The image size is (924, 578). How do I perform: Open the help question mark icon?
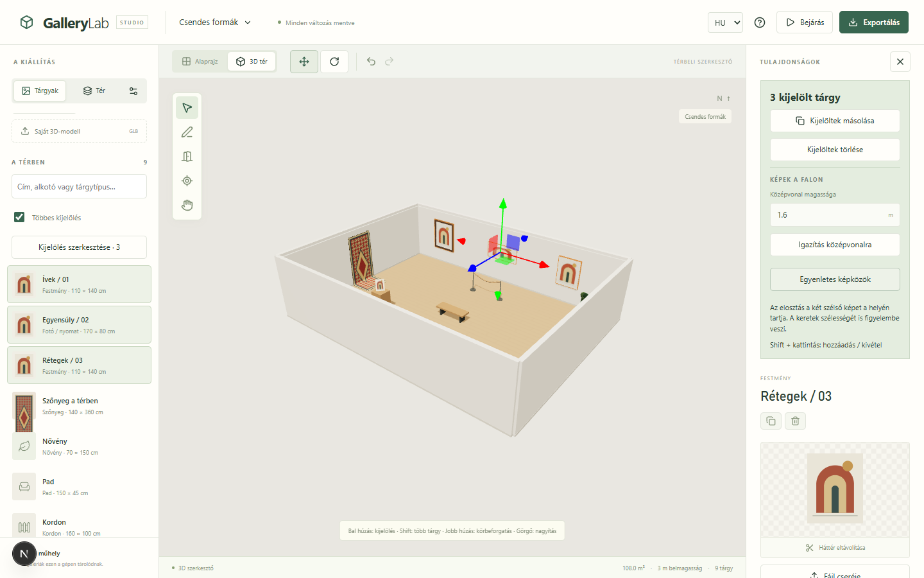click(760, 22)
